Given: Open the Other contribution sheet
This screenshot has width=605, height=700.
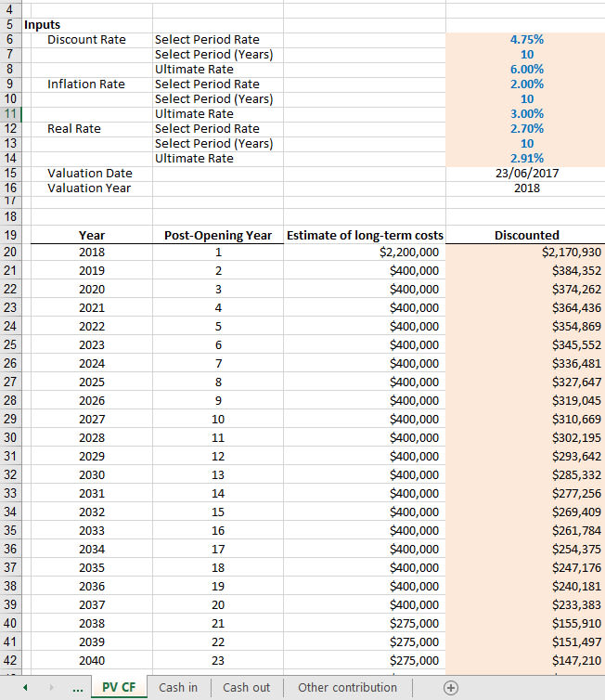Looking at the screenshot, I should pos(348,688).
